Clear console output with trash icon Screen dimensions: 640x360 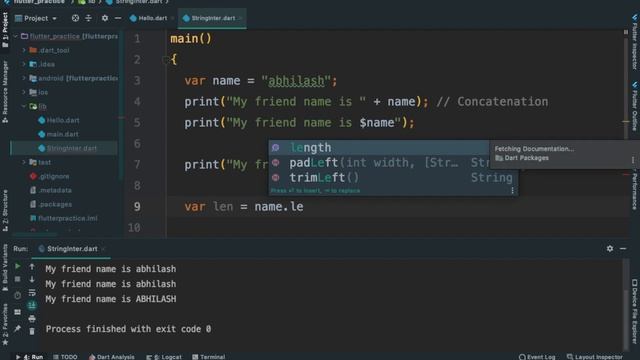tap(32, 331)
